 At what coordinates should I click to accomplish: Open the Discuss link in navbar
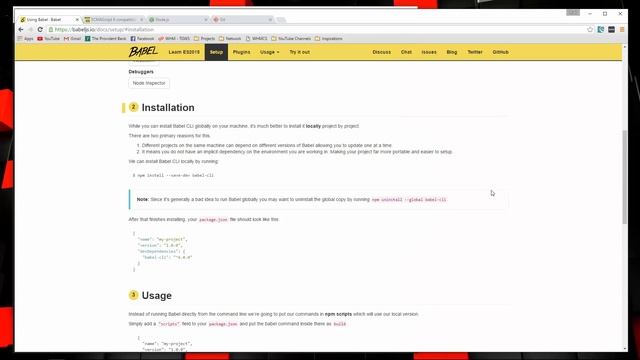tap(382, 52)
